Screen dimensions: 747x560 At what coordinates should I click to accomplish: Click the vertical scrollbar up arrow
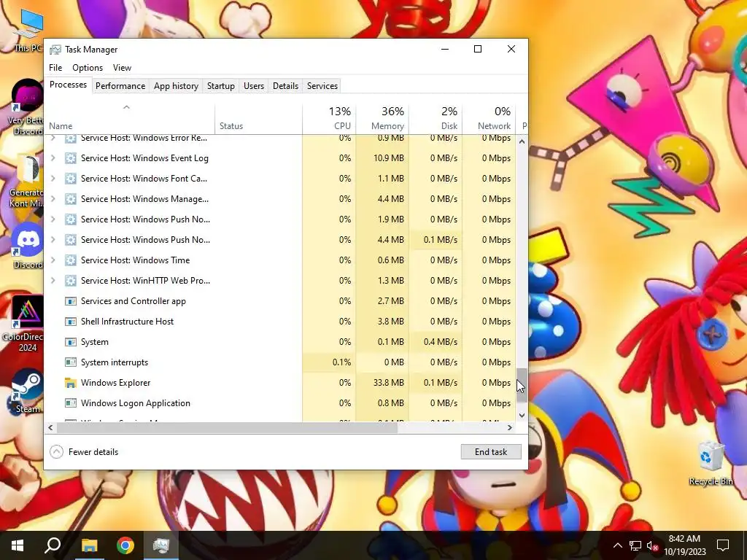tap(522, 141)
